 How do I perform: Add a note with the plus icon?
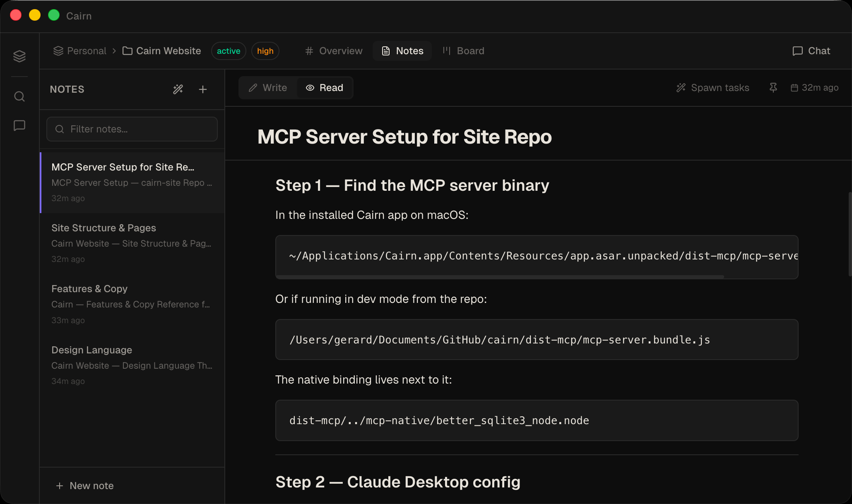pyautogui.click(x=203, y=89)
